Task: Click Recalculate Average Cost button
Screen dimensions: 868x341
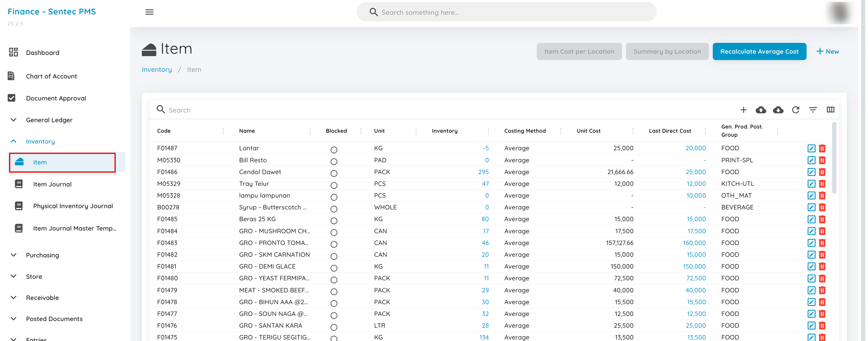Action: click(x=759, y=52)
